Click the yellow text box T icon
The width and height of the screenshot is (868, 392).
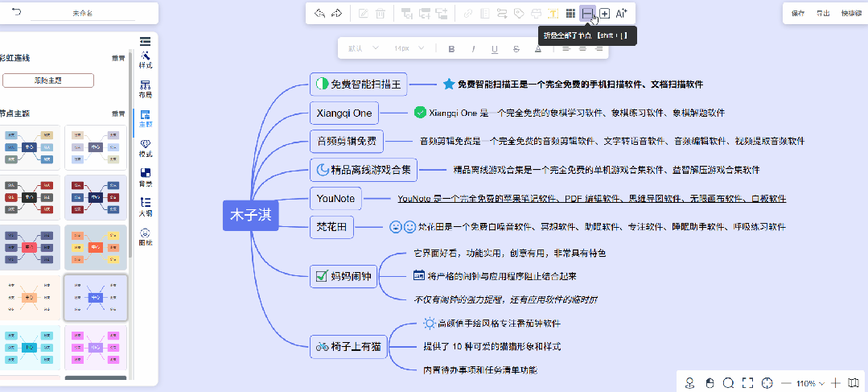553,14
